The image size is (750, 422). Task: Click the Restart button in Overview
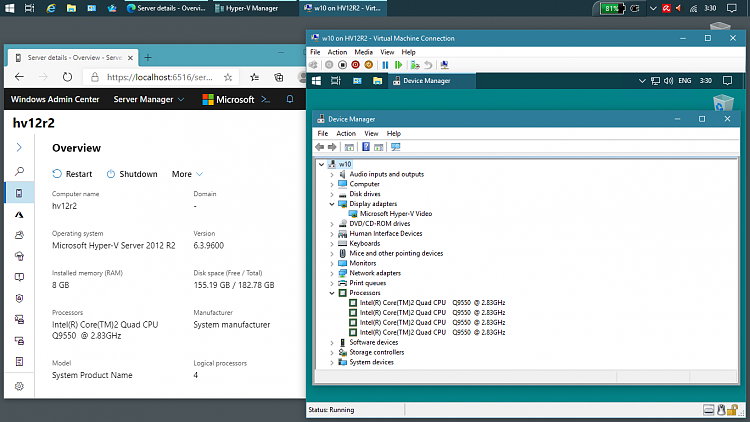(x=72, y=174)
